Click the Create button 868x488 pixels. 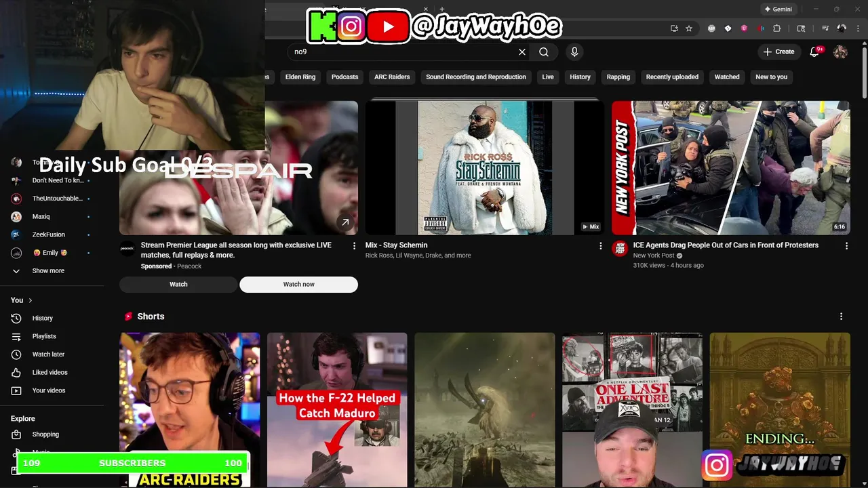[x=778, y=52]
